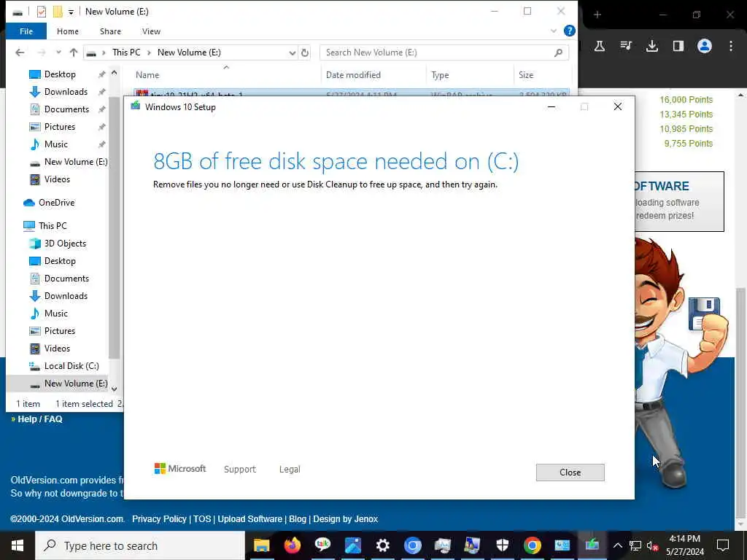Open muted volume icon in tray

click(x=652, y=545)
